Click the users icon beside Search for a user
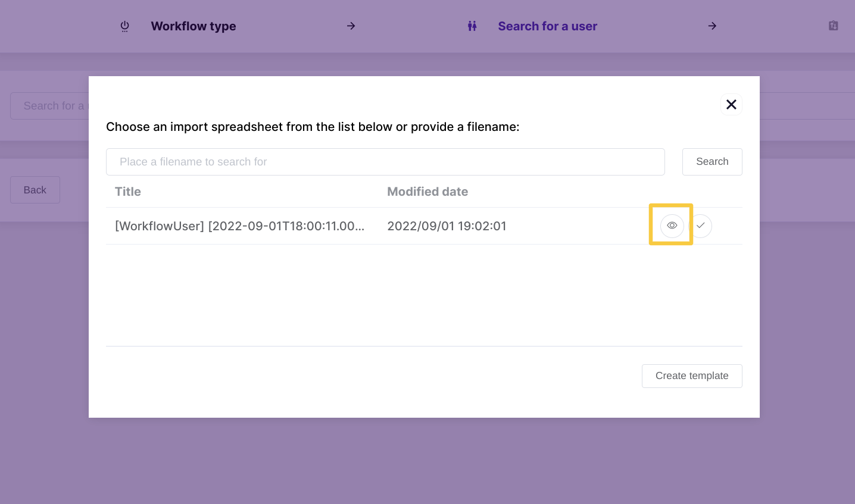This screenshot has height=504, width=855. 472,26
